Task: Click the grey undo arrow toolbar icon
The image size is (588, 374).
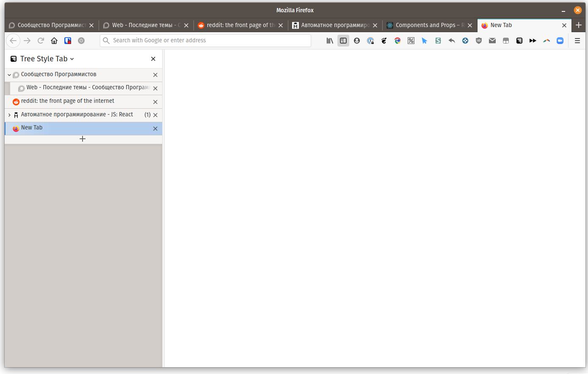Action: pyautogui.click(x=452, y=41)
